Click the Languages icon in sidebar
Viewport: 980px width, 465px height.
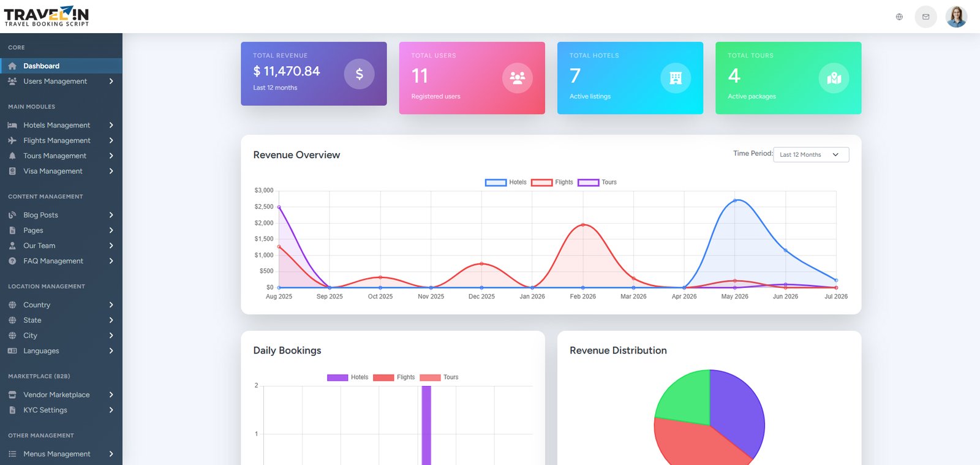coord(12,351)
